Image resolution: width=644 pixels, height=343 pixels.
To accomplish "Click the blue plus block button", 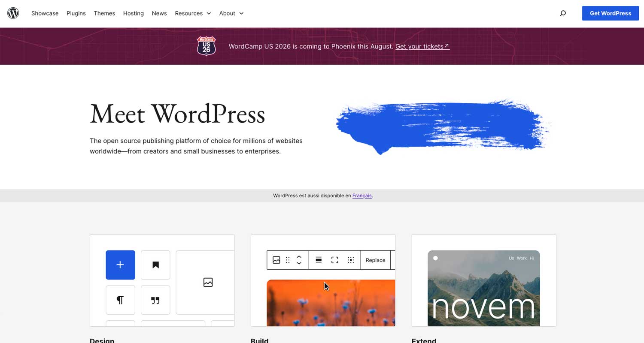I will [120, 265].
